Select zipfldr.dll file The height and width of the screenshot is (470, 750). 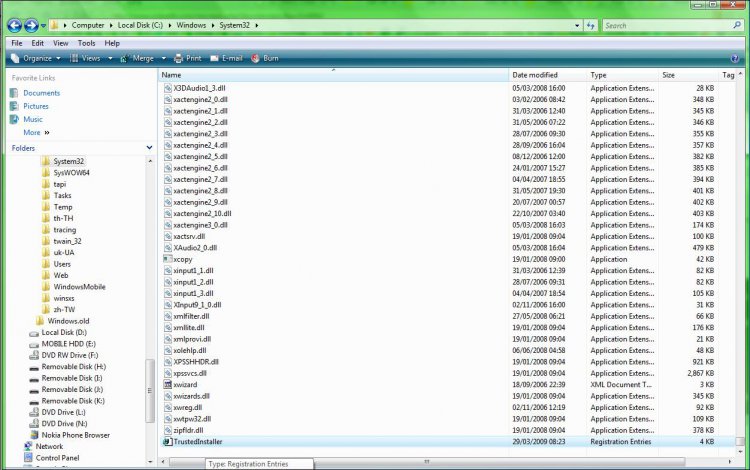click(188, 430)
